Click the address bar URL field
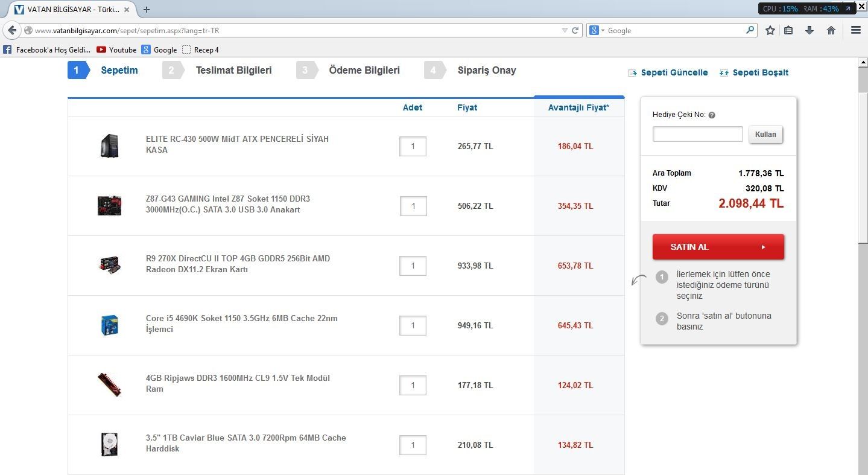Image resolution: width=868 pixels, height=475 pixels. tap(296, 30)
